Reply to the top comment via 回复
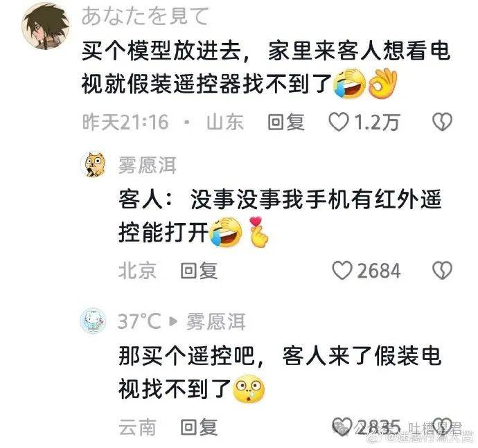 pyautogui.click(x=286, y=122)
